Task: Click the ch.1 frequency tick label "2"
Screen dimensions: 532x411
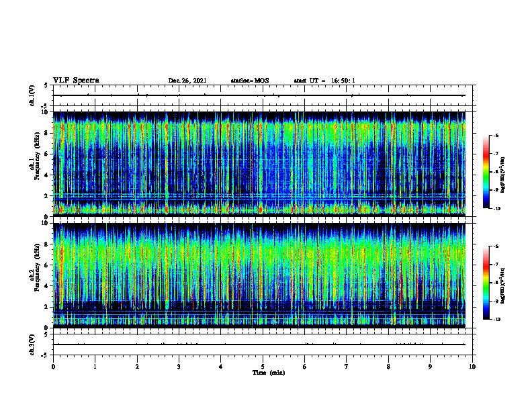Action: click(46, 196)
